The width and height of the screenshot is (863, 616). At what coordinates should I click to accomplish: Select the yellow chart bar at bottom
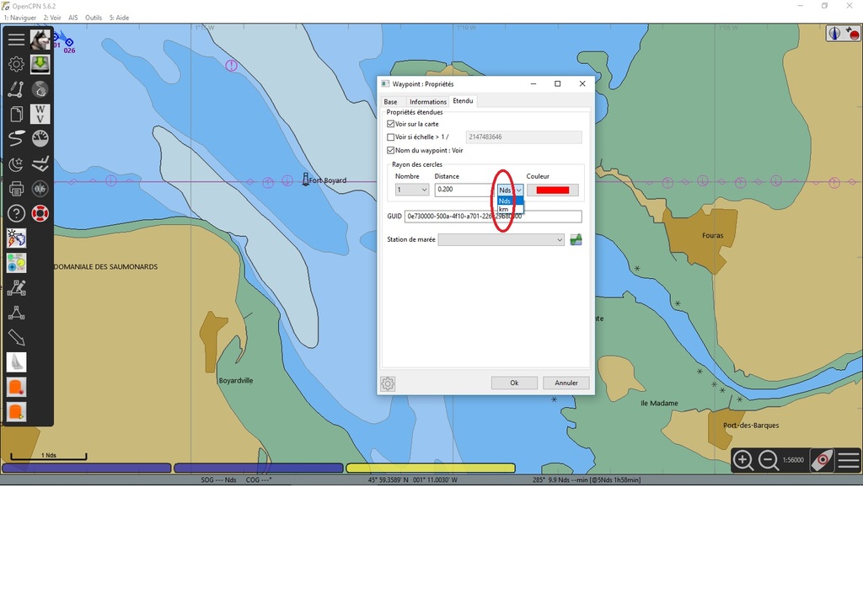[431, 468]
